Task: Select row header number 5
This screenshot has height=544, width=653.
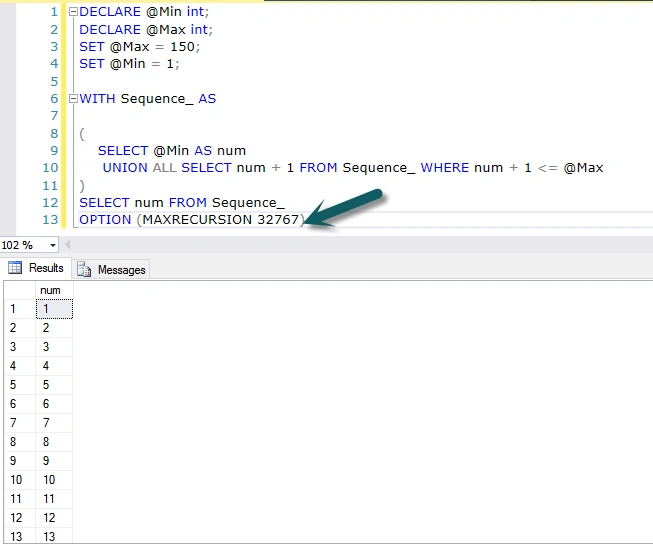Action: [x=20, y=384]
